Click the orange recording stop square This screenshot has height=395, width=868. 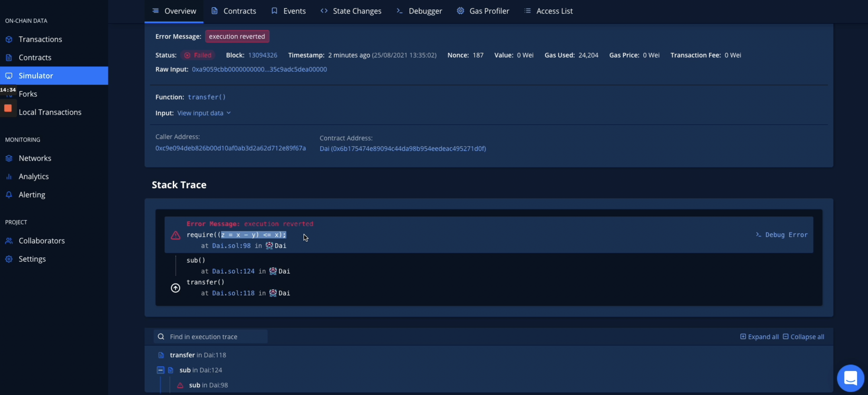(8, 108)
